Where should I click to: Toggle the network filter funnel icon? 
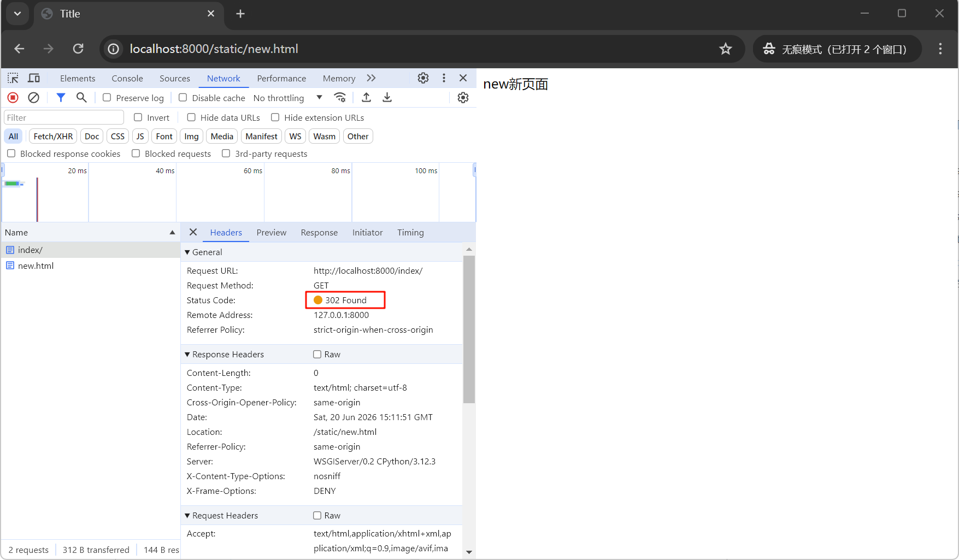[61, 98]
